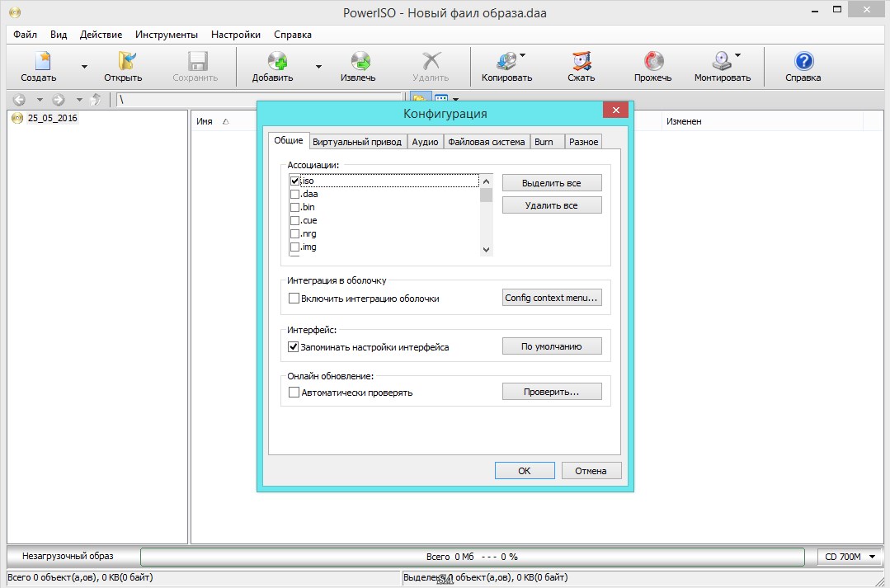Click the associations list scrollbar thumb
This screenshot has height=588, width=890.
(x=486, y=195)
